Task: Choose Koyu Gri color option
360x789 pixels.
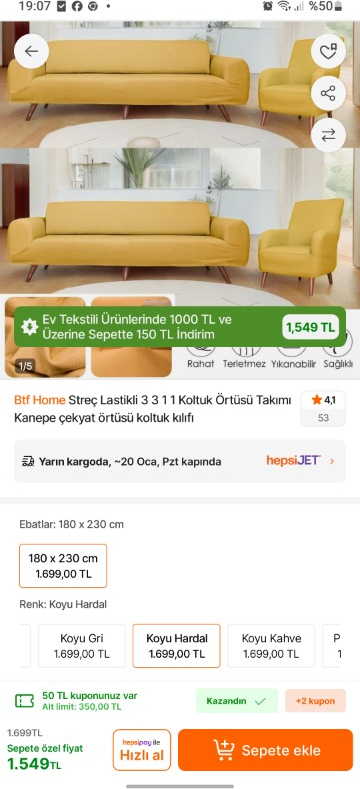Action: click(x=82, y=646)
